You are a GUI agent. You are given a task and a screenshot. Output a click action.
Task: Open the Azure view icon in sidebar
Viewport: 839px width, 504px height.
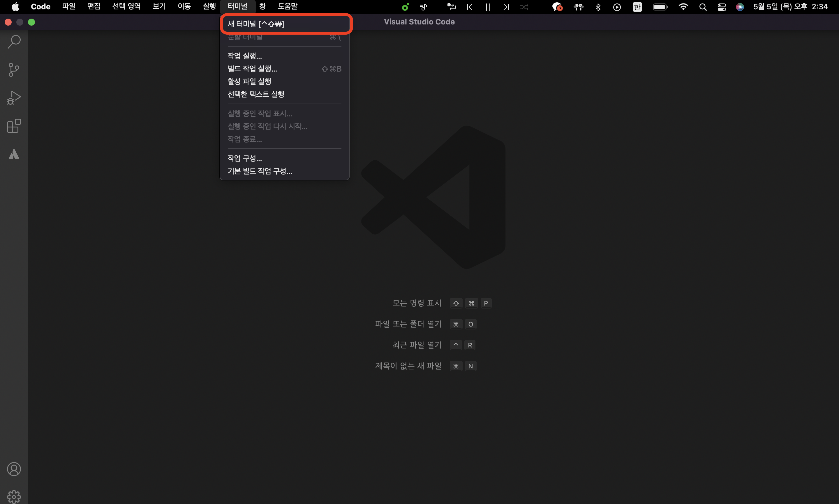14,154
